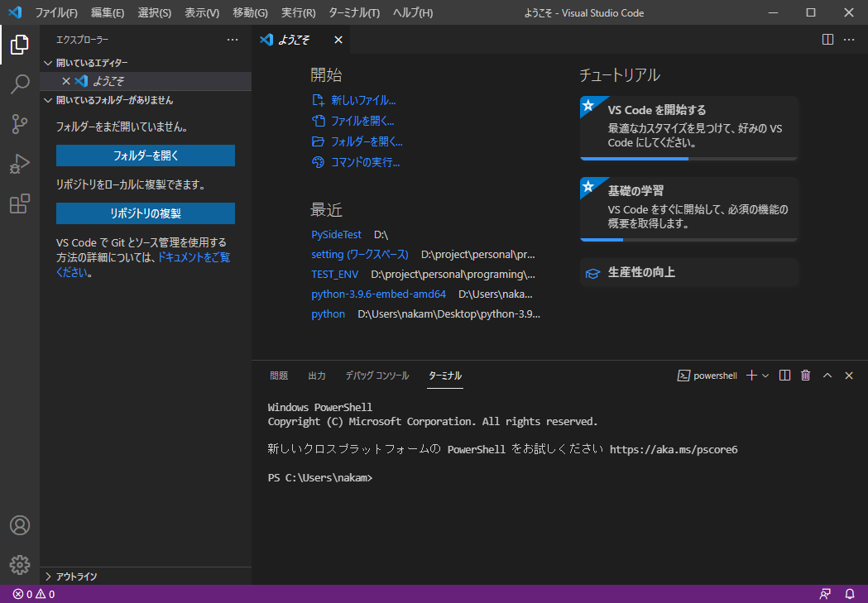Select the ようこそ editor tab

pyautogui.click(x=300, y=40)
